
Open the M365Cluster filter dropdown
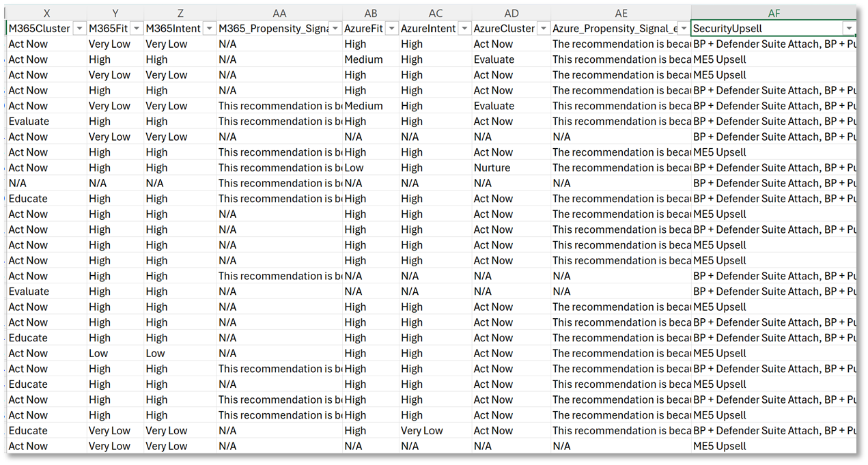tap(79, 29)
